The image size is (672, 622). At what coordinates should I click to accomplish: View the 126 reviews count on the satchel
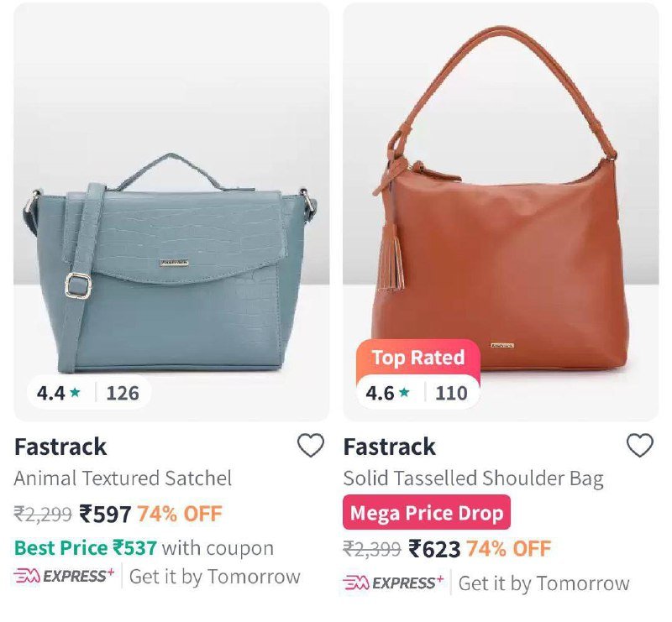123,393
